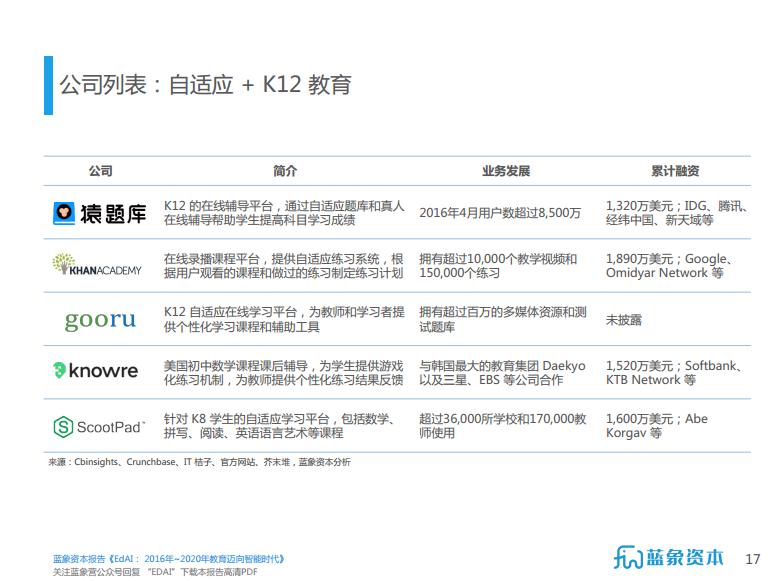Select funding cell 1,600万美元；Abe Korgav
Viewport: 778px width, 581px height.
click(657, 426)
